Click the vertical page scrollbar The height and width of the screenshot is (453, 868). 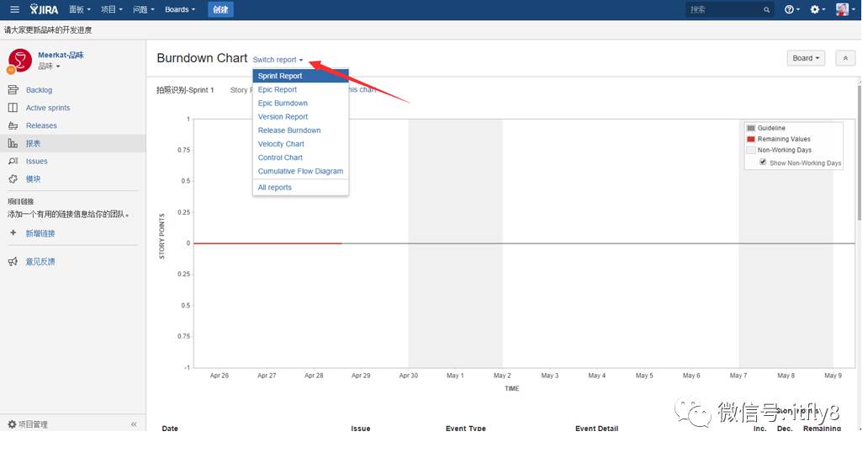click(x=859, y=152)
